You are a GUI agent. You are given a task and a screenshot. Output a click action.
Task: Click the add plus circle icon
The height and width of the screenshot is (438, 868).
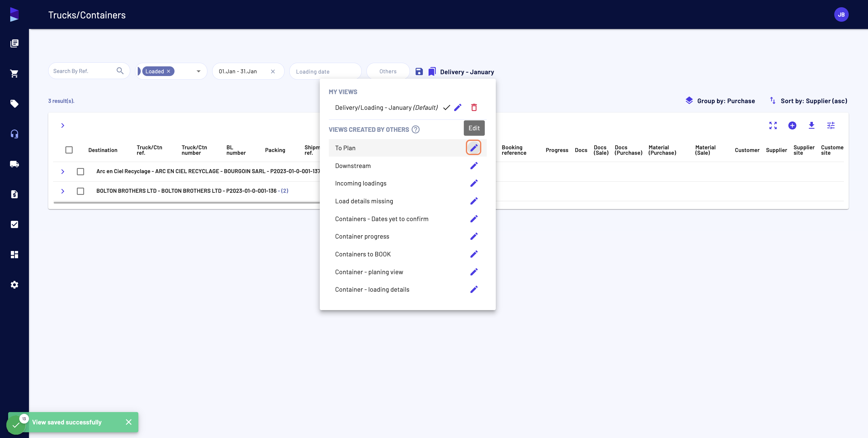pyautogui.click(x=792, y=125)
